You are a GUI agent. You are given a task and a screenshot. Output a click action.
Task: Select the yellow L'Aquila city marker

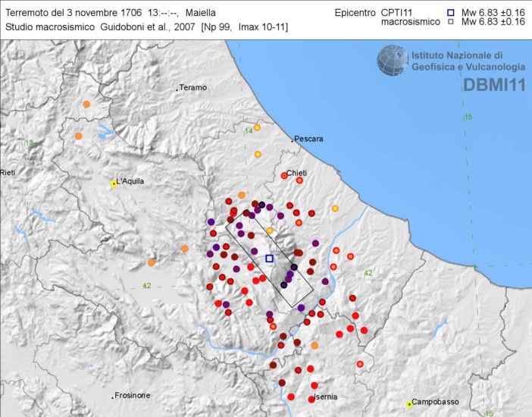click(114, 183)
